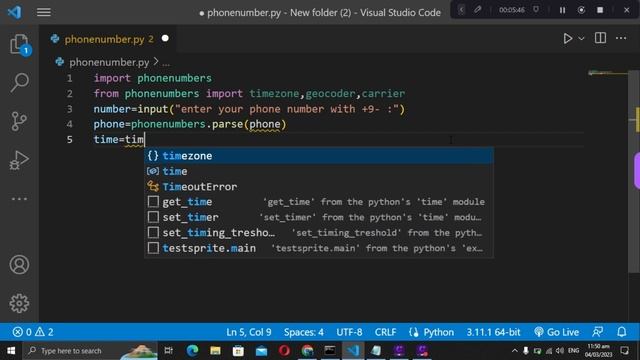Close unsaved phonenumber.py tab dot
This screenshot has height=360, width=640.
coord(165,38)
